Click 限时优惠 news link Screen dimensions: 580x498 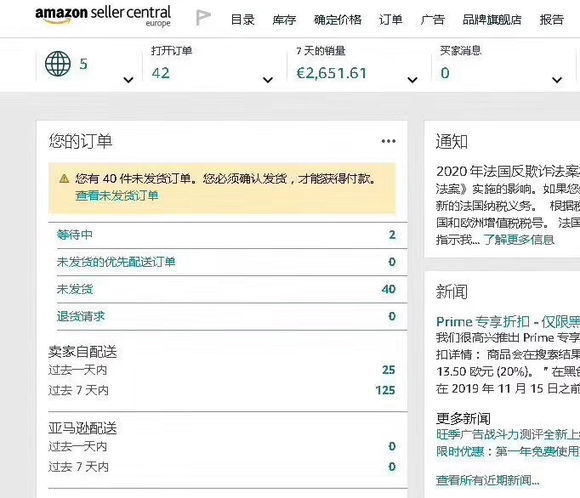point(508,451)
